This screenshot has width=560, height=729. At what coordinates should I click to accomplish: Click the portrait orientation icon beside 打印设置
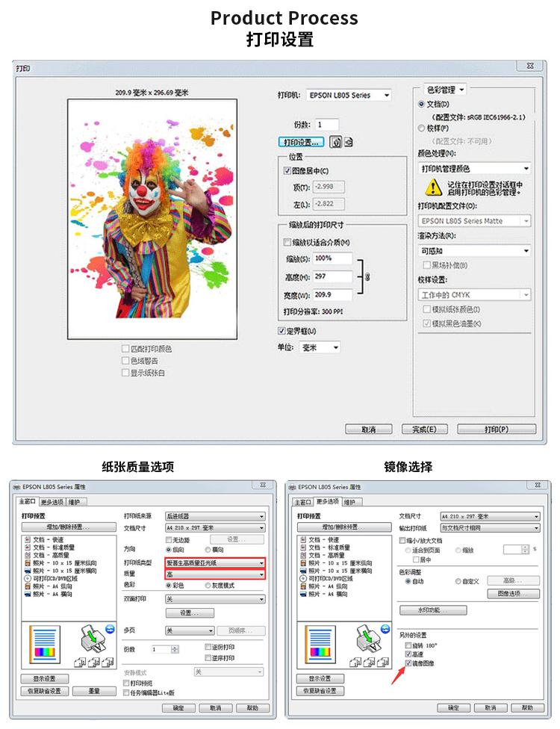point(336,142)
